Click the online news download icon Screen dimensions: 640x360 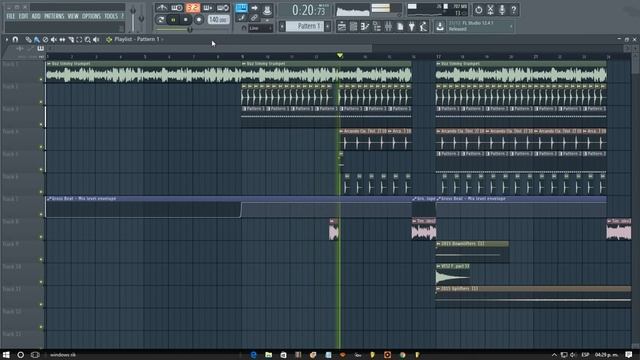[x=440, y=27]
